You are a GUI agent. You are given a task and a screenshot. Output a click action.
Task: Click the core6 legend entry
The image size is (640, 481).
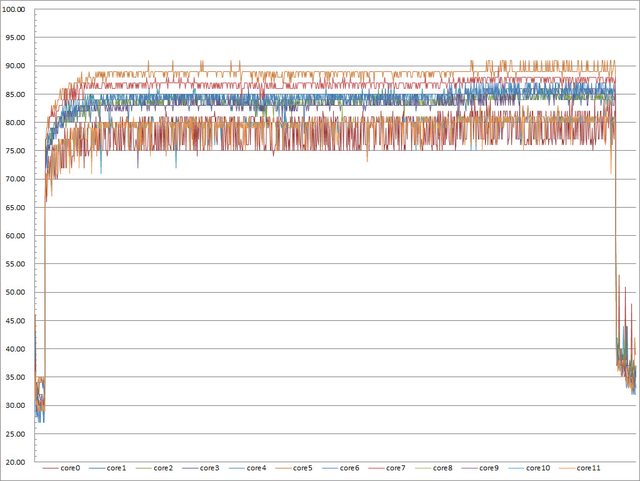click(x=349, y=468)
